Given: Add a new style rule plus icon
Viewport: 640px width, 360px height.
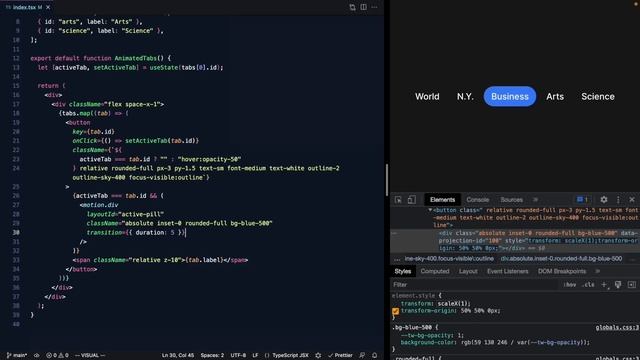Looking at the screenshot, I should pos(604,284).
